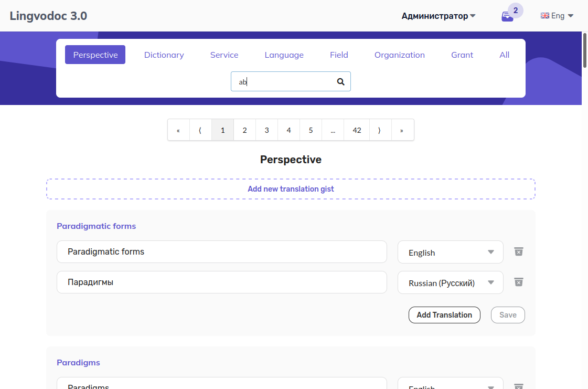
Task: Click the search magnifier icon
Action: point(340,81)
